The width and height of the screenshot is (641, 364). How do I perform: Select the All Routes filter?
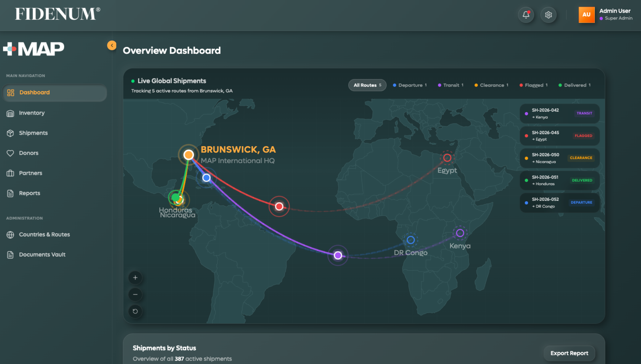367,85
